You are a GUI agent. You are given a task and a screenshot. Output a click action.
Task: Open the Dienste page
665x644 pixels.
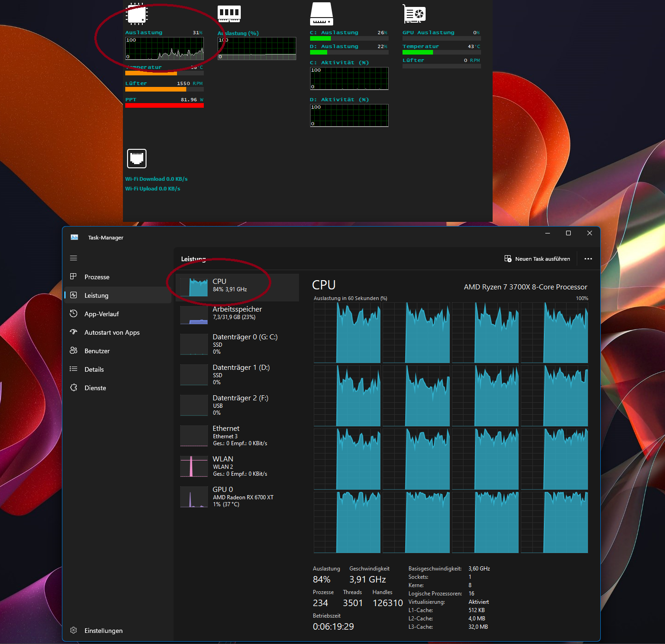pos(118,388)
